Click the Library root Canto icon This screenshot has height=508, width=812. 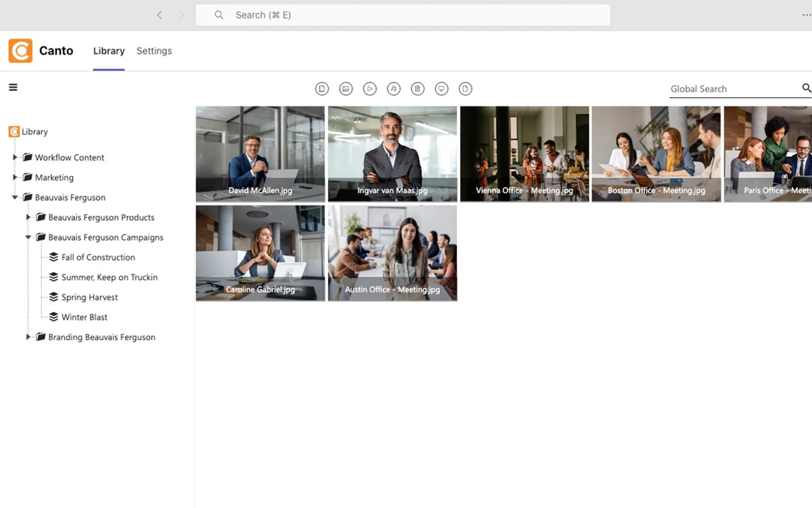[x=14, y=132]
